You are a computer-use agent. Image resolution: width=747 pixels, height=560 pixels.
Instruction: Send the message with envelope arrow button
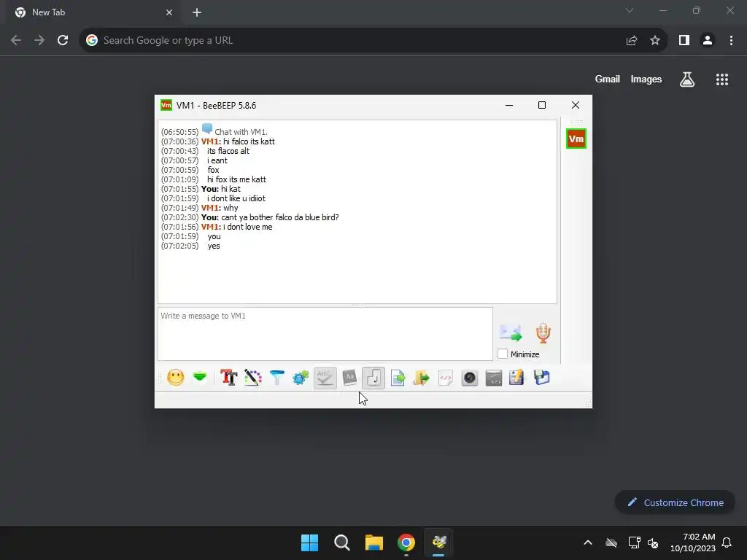[x=510, y=332]
